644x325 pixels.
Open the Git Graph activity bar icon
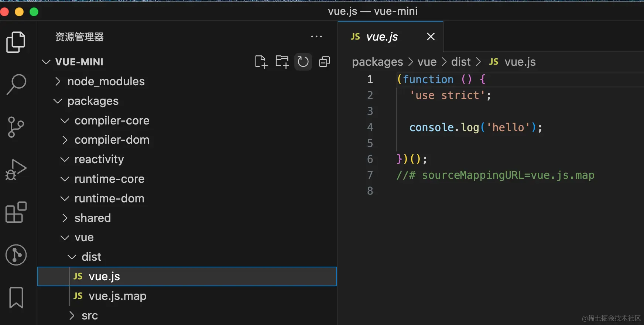click(x=16, y=255)
